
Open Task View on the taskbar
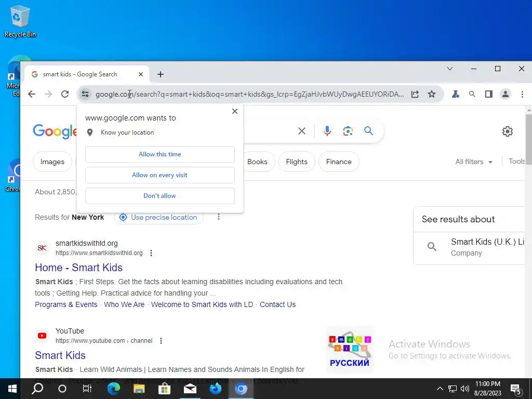click(x=87, y=389)
